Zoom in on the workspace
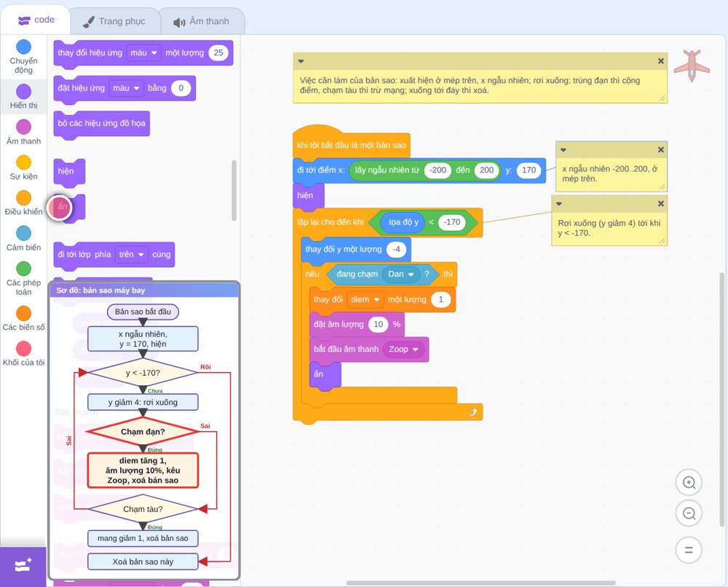 (x=689, y=483)
